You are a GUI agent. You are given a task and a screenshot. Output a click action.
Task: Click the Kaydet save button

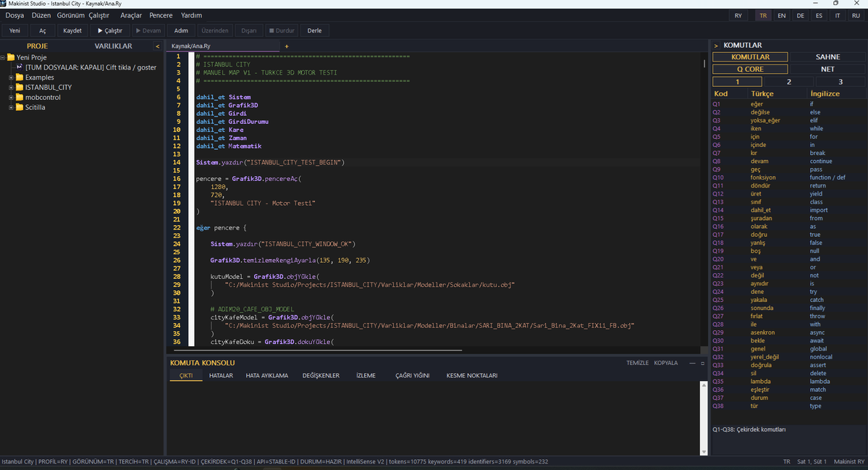[72, 30]
